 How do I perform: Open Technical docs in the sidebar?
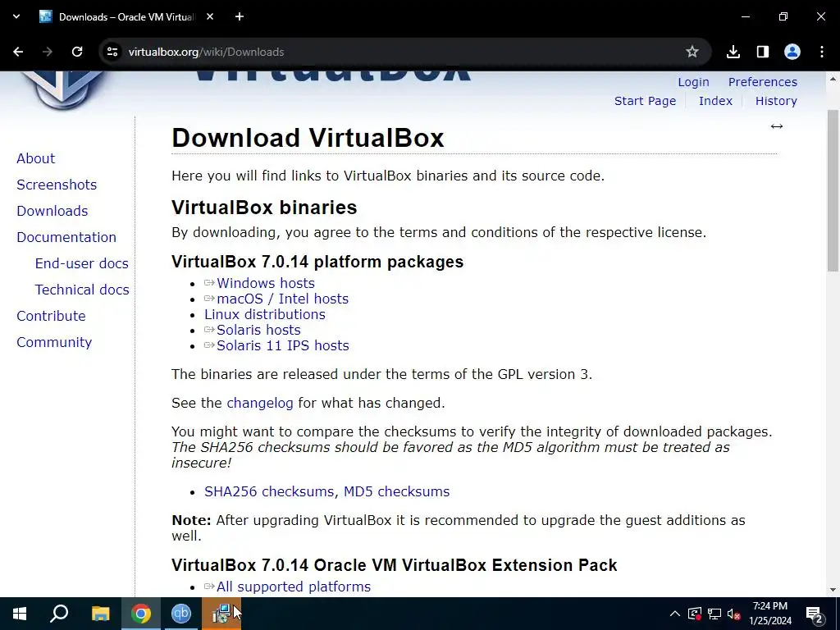pos(82,290)
